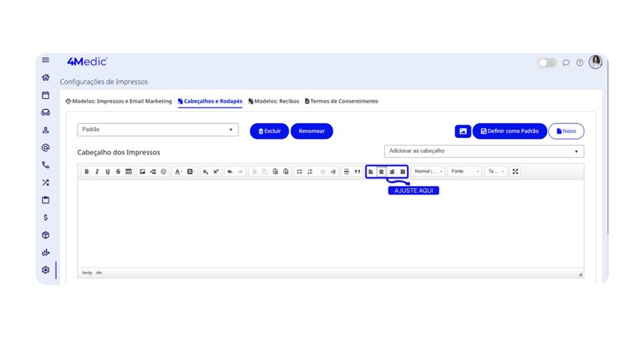This screenshot has height=338, width=644.
Task: Toggle strikethrough formatting
Action: tap(118, 172)
